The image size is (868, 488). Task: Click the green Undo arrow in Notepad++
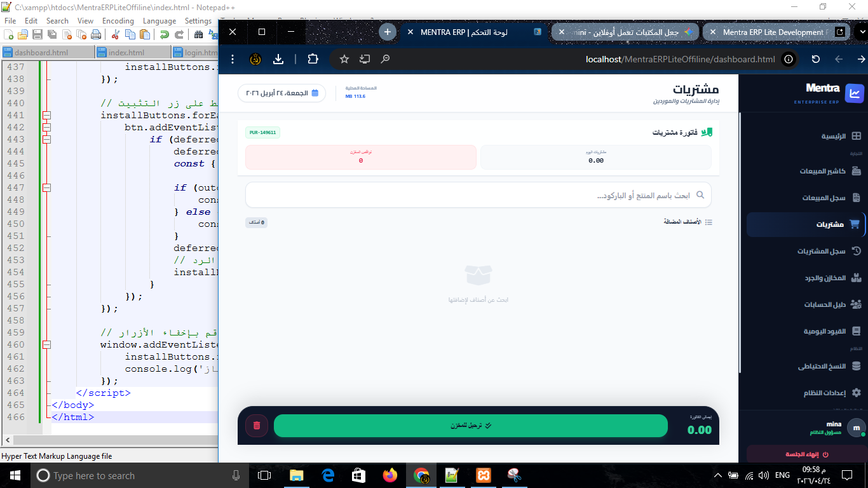(165, 34)
